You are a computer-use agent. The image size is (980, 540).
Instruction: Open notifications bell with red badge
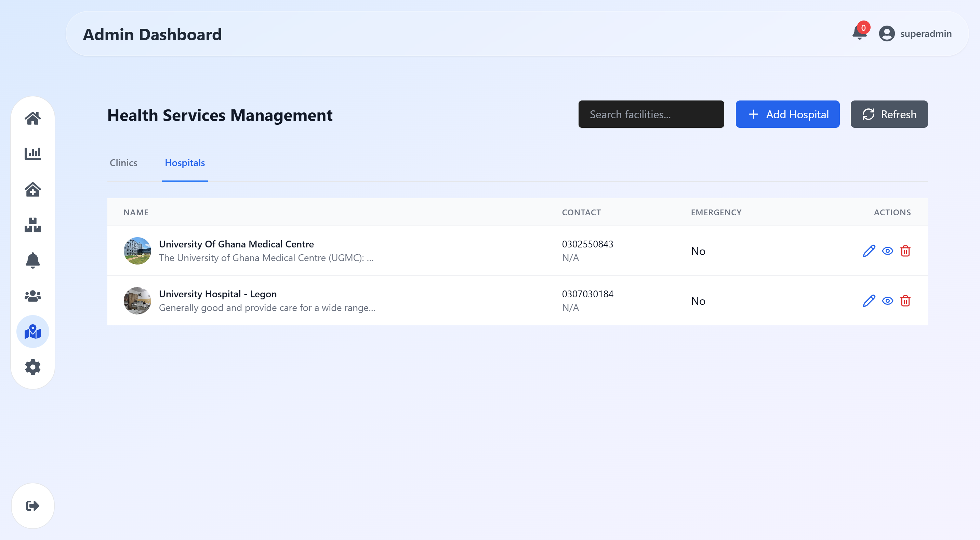(x=859, y=33)
